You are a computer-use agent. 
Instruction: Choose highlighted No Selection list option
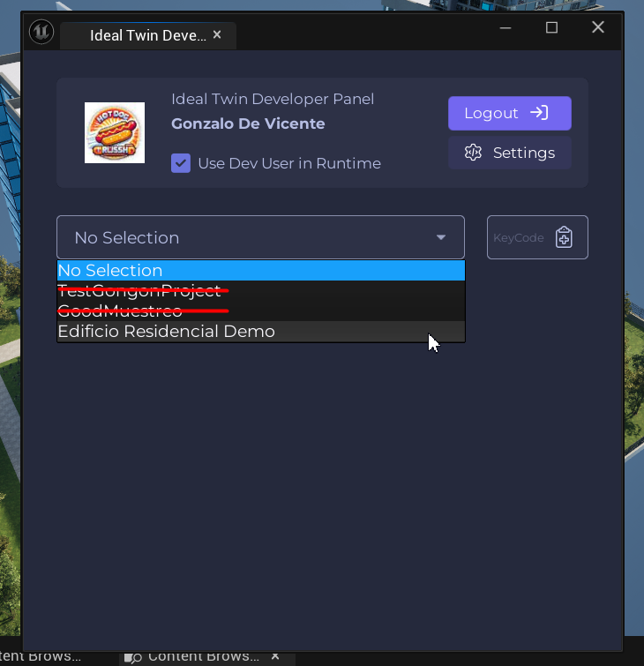tap(260, 271)
